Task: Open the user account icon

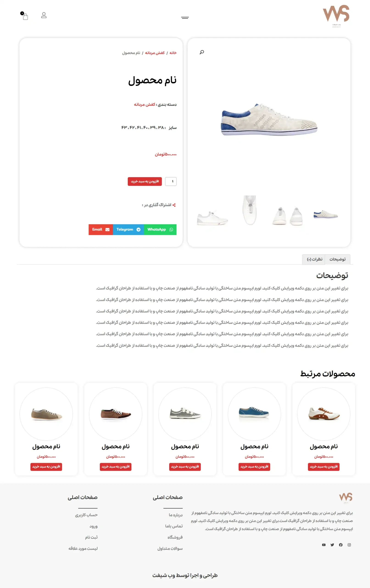Action: pyautogui.click(x=44, y=15)
